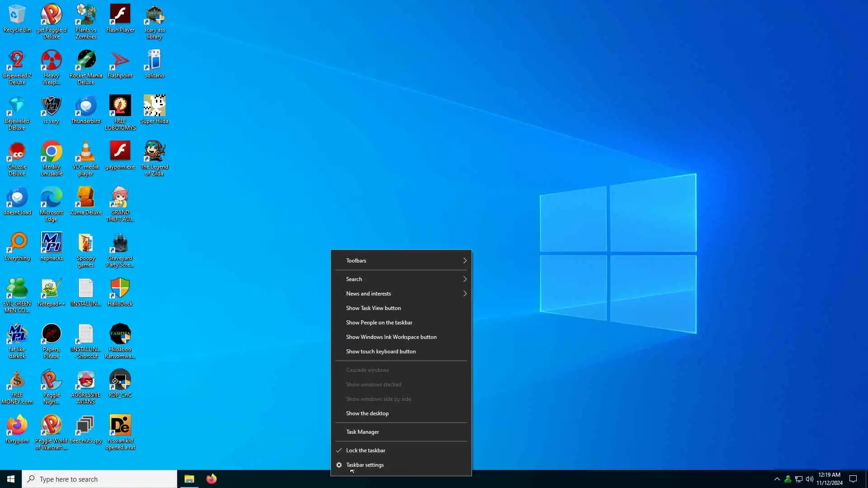This screenshot has height=488, width=868.
Task: Launch Firefox from the taskbar
Action: coord(211,479)
